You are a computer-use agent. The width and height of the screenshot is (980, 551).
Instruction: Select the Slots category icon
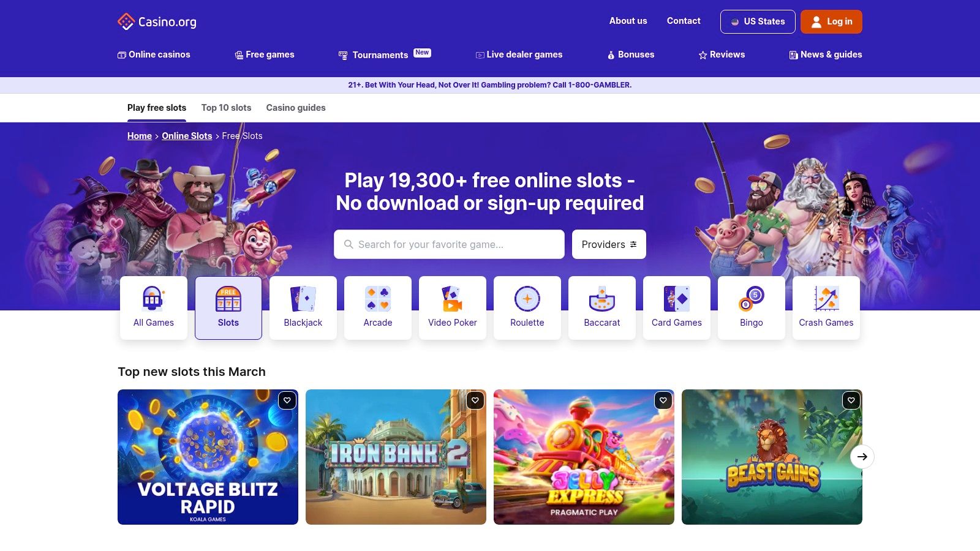point(228,300)
